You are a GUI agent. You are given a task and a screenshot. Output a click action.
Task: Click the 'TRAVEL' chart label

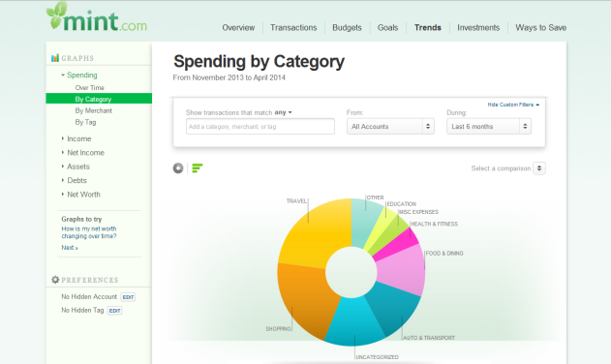click(x=296, y=201)
